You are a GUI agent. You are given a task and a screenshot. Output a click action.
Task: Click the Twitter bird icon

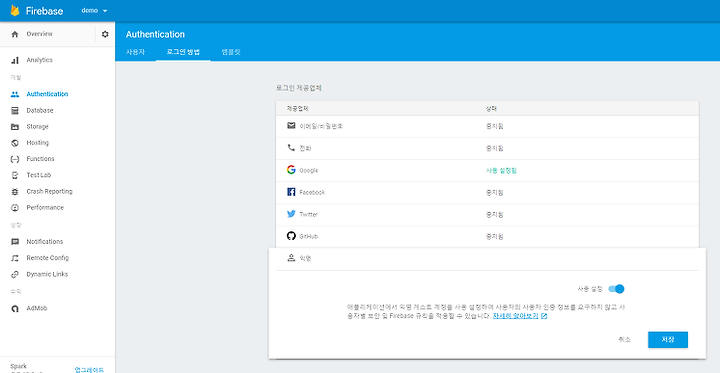click(x=291, y=214)
